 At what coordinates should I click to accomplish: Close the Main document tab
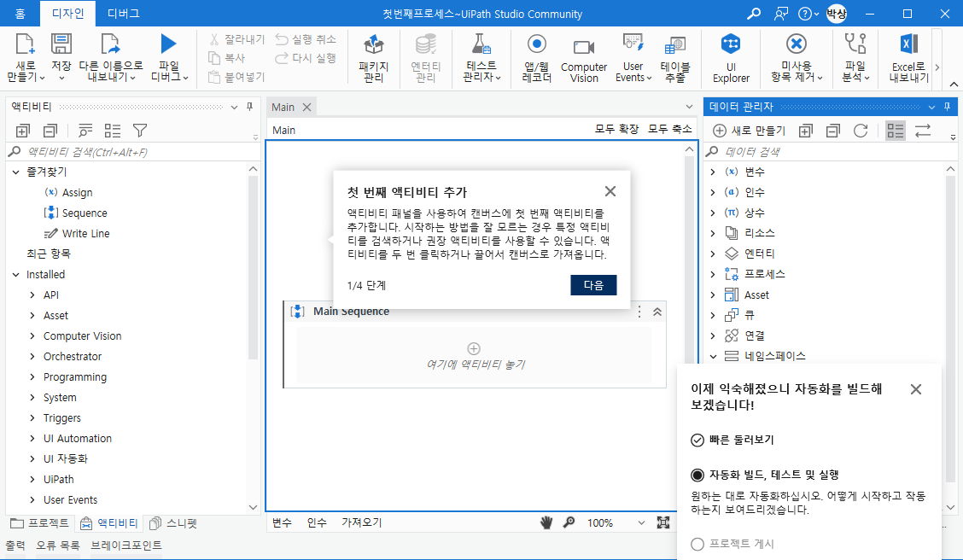coord(307,108)
